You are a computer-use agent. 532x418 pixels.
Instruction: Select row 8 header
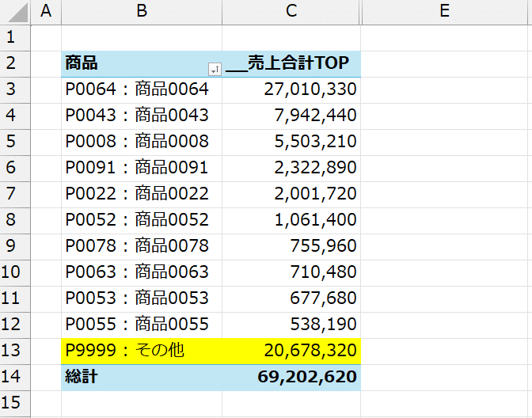point(15,221)
